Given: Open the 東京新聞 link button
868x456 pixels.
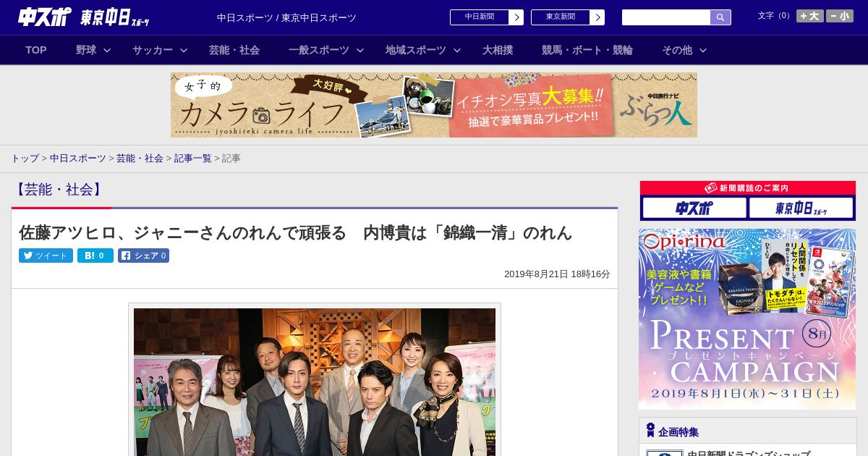Looking at the screenshot, I should [x=568, y=17].
